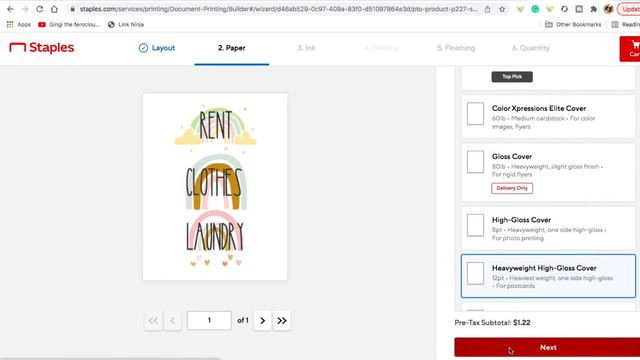Bookmark this page with the star icon
This screenshot has height=360, width=640.
pos(502,9)
